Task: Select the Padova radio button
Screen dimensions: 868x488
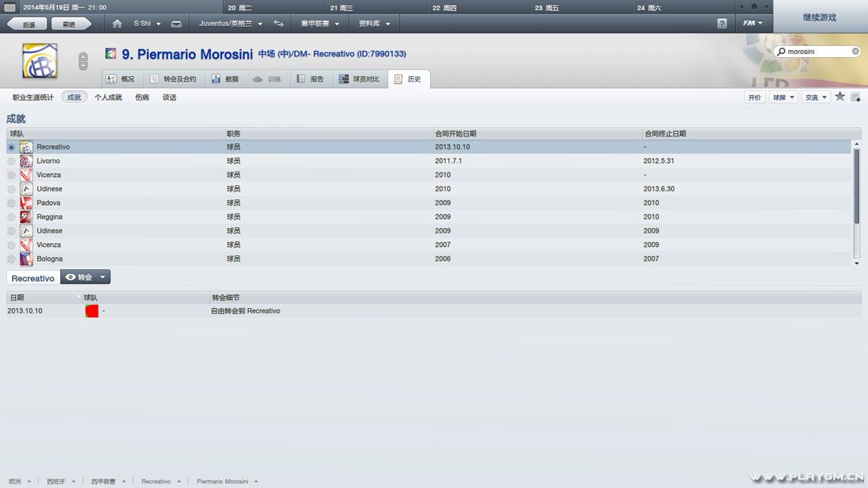Action: coord(11,203)
